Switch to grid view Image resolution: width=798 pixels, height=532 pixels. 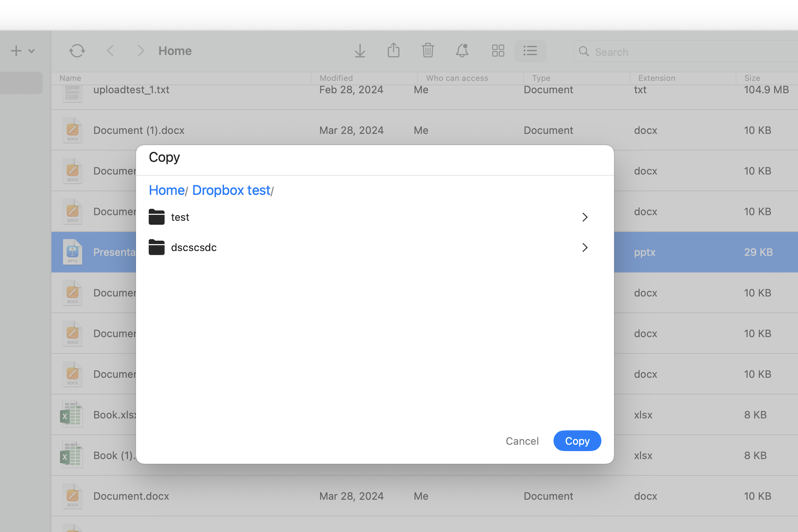coord(498,51)
